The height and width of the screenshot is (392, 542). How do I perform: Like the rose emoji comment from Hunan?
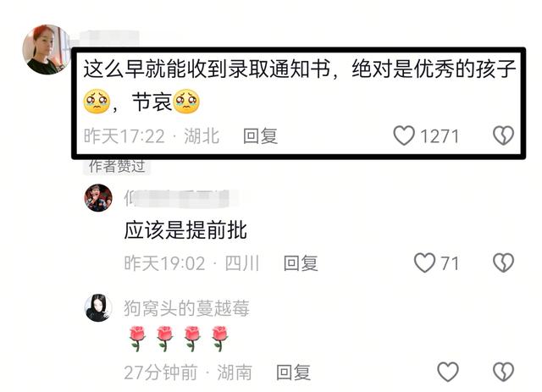click(448, 372)
